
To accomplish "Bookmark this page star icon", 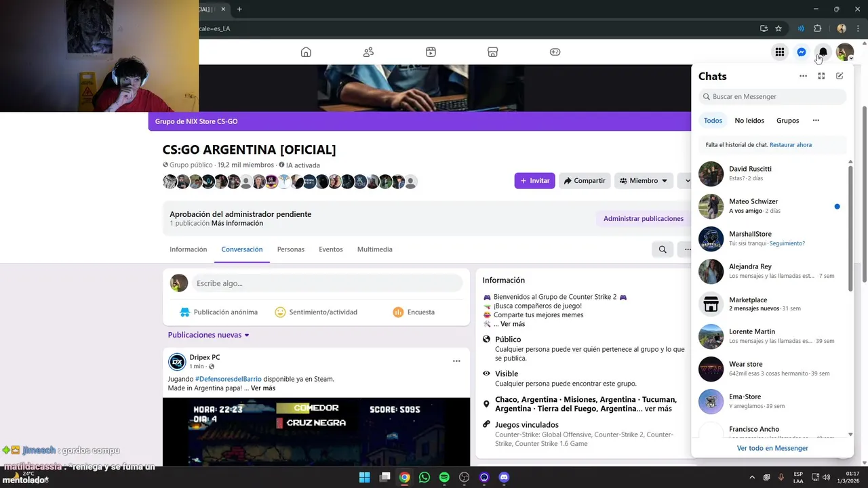I will tap(778, 28).
